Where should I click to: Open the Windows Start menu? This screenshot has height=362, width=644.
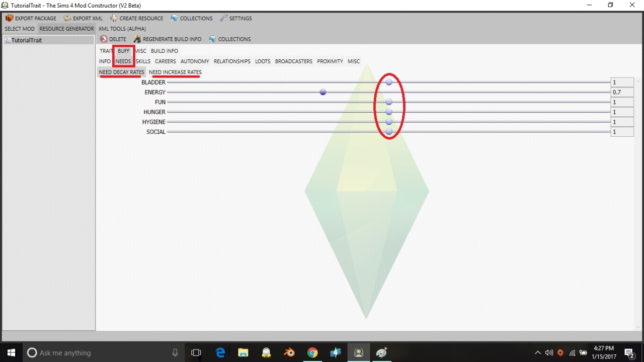click(11, 352)
